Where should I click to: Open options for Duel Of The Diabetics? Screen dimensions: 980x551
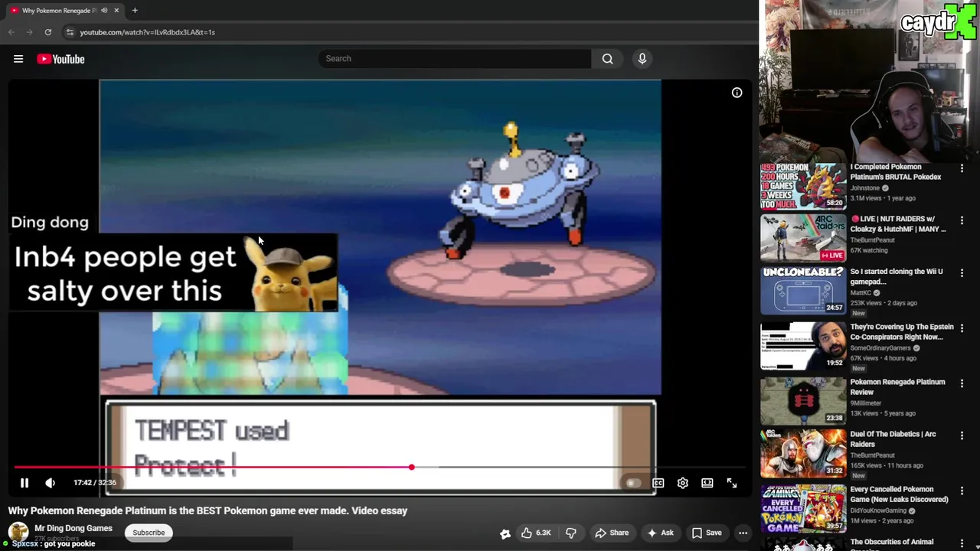click(x=962, y=435)
